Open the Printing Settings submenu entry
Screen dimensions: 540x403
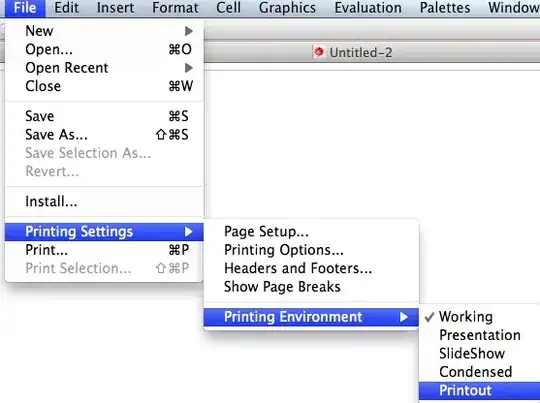tap(104, 231)
